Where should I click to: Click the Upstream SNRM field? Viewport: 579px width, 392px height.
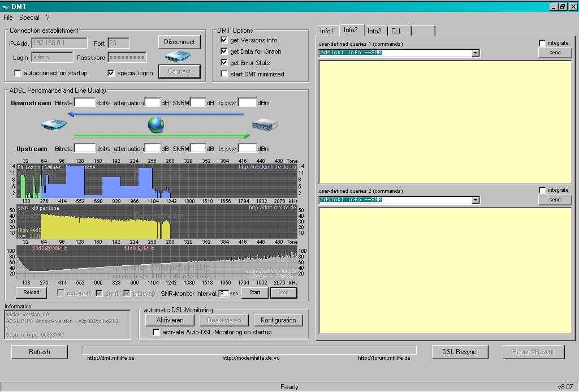click(x=198, y=148)
